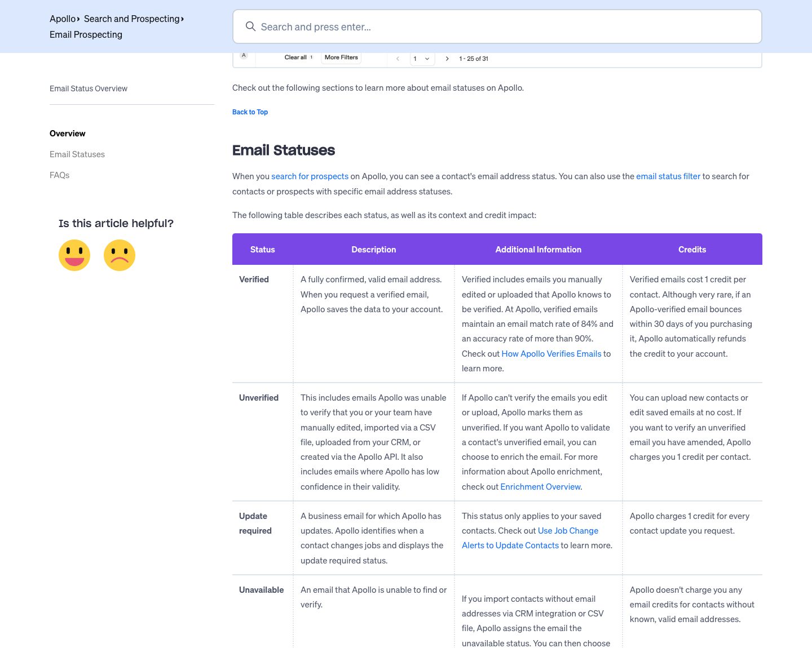Click the Additional Information column header
Viewport: 812px width, 648px height.
(539, 250)
